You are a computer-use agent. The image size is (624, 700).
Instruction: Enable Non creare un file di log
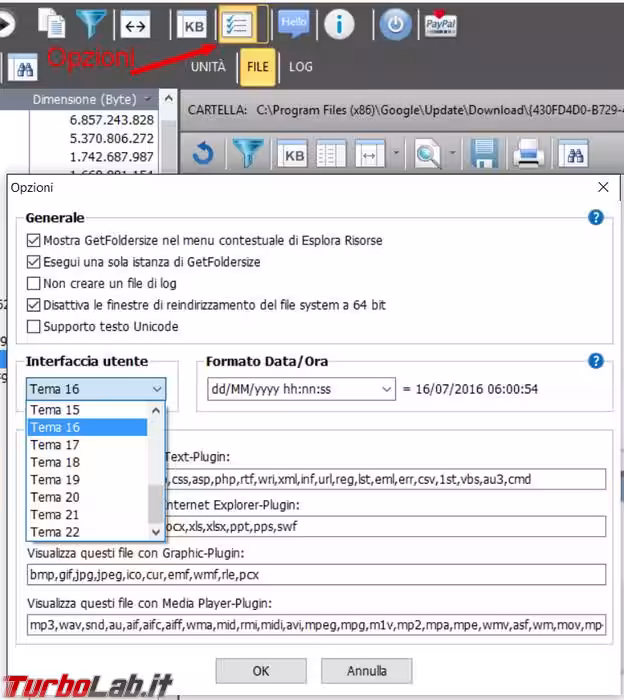point(35,284)
